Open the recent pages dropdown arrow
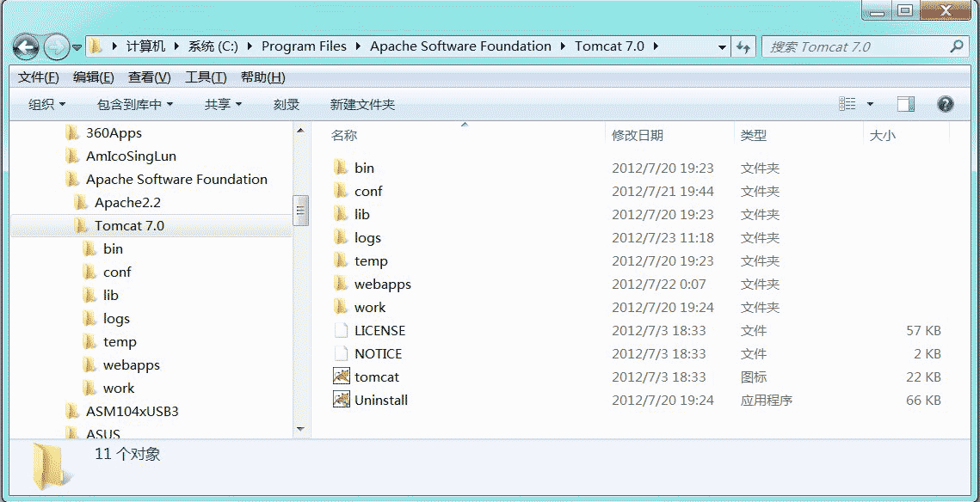The width and height of the screenshot is (980, 502). tap(77, 46)
